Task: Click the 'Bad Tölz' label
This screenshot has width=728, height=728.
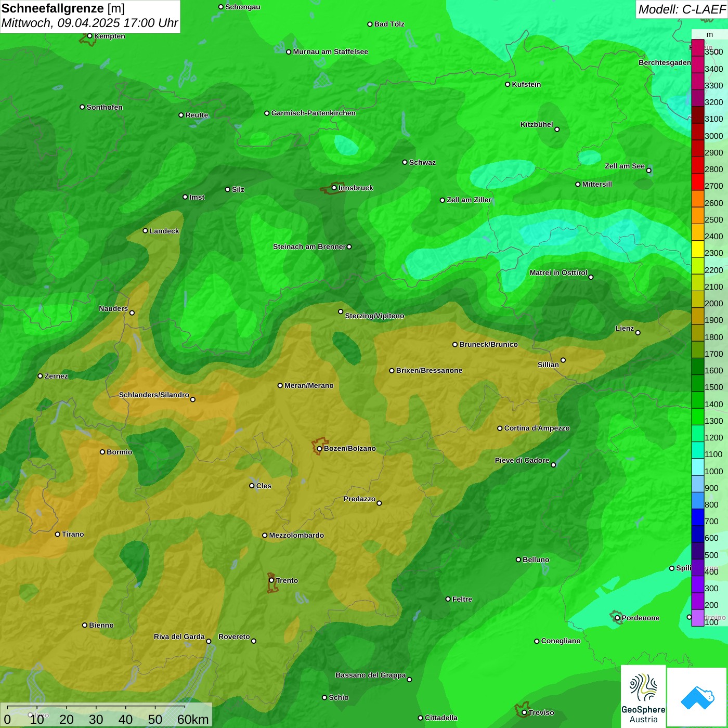Action: (389, 24)
